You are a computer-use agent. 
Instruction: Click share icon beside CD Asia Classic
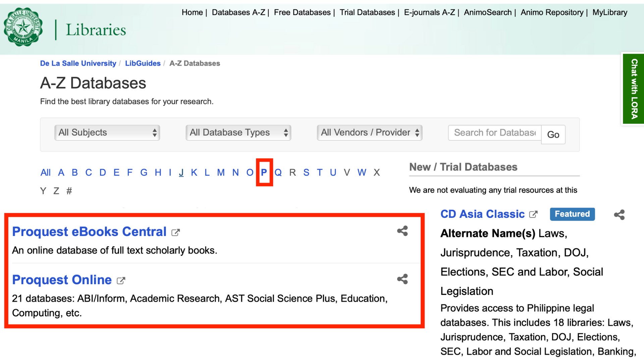[619, 215]
